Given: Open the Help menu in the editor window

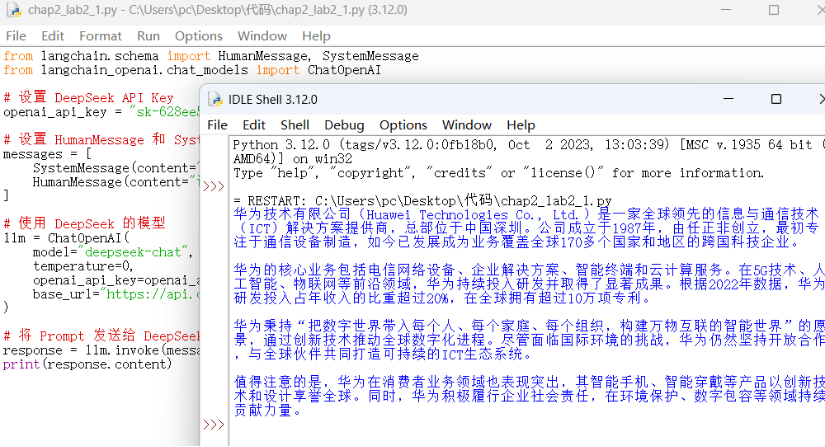Looking at the screenshot, I should tap(317, 36).
